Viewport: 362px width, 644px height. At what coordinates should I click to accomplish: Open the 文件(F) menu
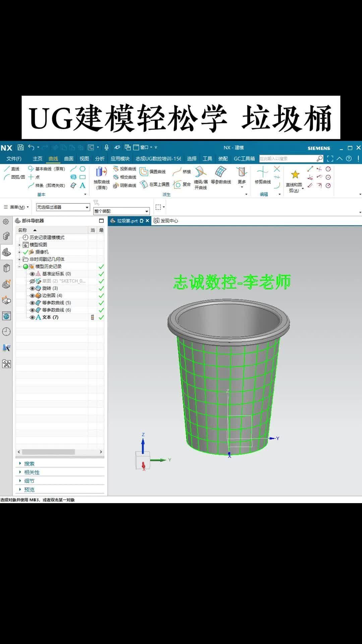[14, 159]
